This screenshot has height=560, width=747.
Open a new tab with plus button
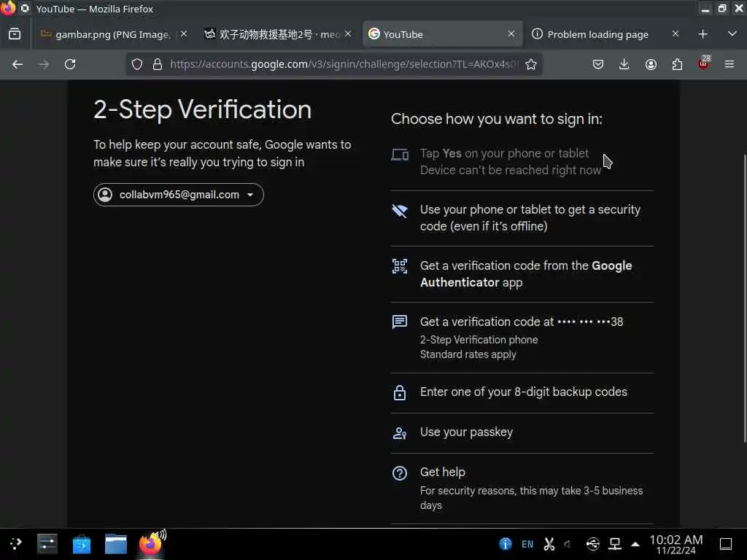click(x=703, y=34)
